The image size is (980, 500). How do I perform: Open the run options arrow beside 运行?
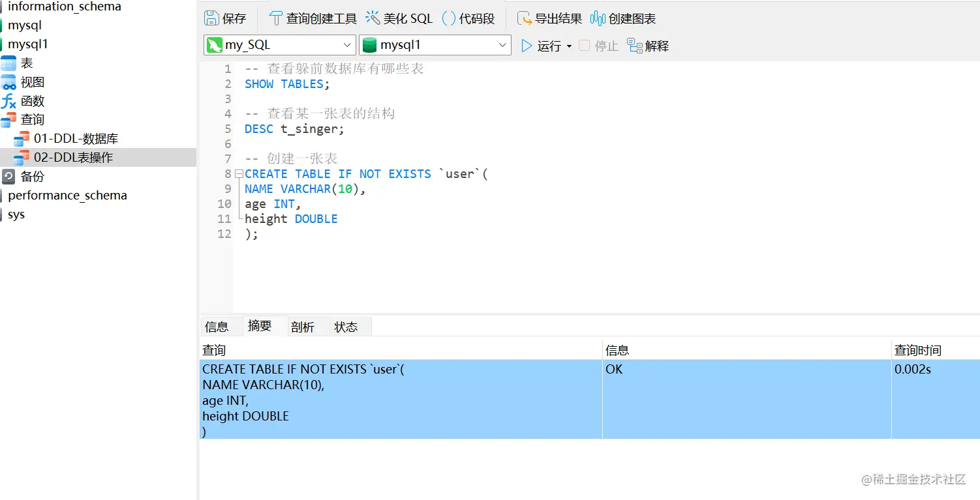point(569,46)
